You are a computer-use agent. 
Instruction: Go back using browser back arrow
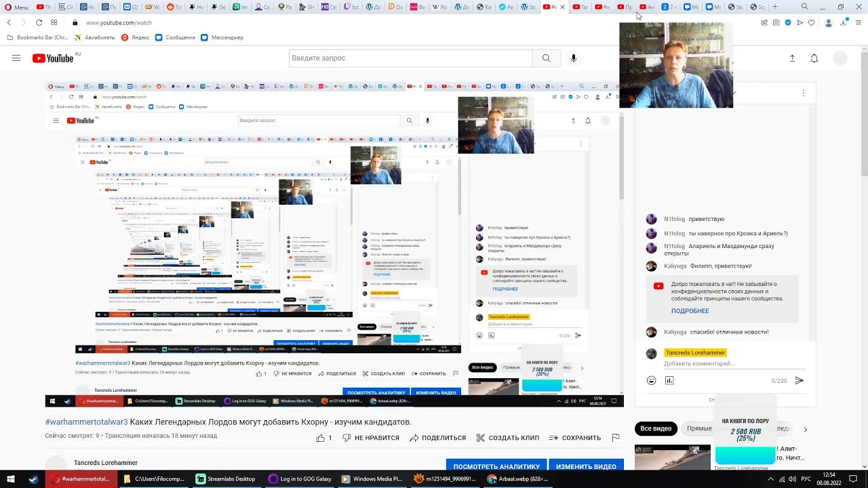click(9, 22)
